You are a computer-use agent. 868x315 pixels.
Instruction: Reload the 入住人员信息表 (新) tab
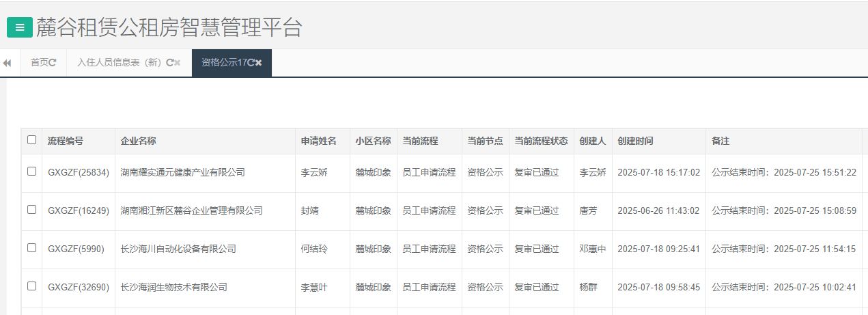[x=169, y=63]
